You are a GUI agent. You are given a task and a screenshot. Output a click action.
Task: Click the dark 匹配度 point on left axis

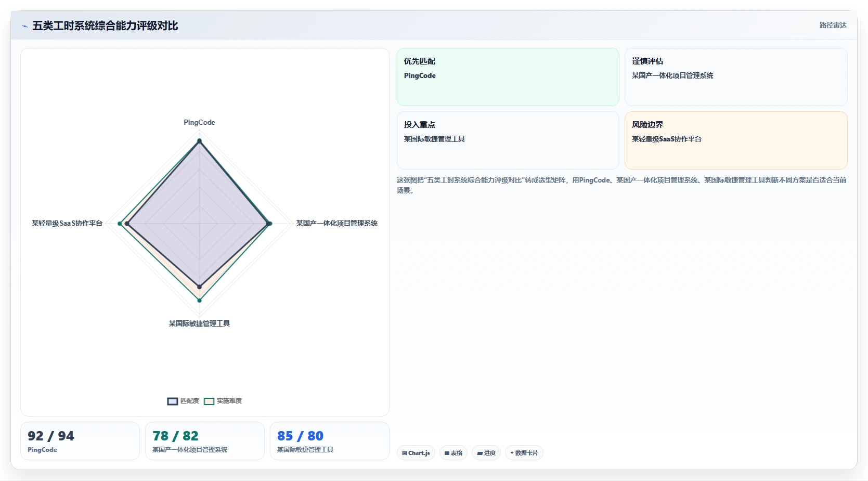pyautogui.click(x=127, y=224)
